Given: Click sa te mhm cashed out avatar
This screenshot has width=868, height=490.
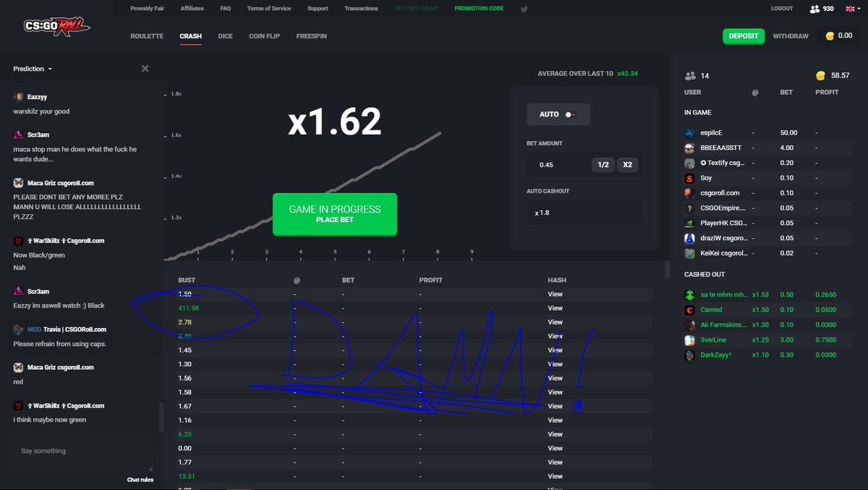Looking at the screenshot, I should tap(689, 295).
